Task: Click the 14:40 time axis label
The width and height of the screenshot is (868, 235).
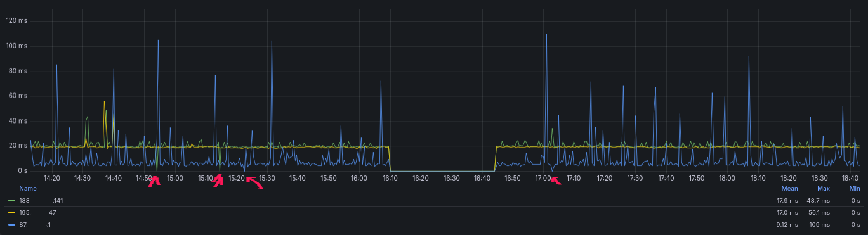Action: 113,179
